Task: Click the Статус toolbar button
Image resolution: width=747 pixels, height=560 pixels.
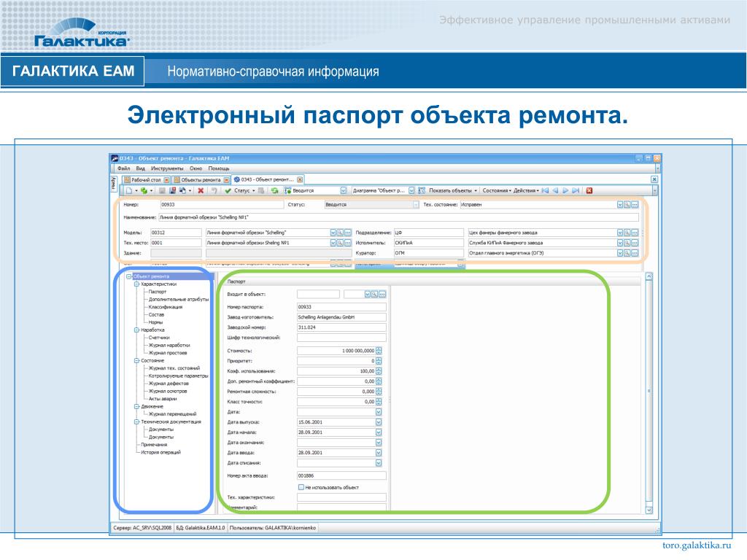Action: pos(244,190)
